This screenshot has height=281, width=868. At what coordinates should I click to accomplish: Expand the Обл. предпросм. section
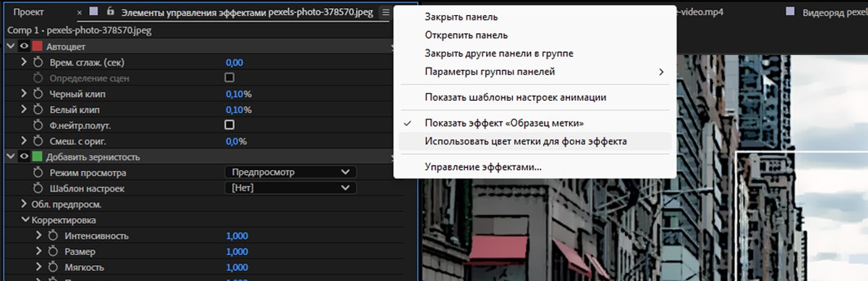(x=24, y=204)
